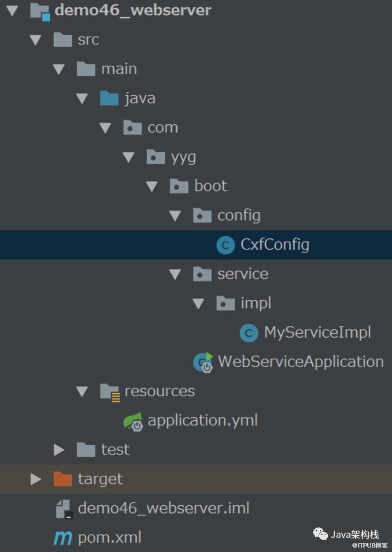Collapse the resources folder arrow
This screenshot has height=552, width=392.
tap(82, 392)
